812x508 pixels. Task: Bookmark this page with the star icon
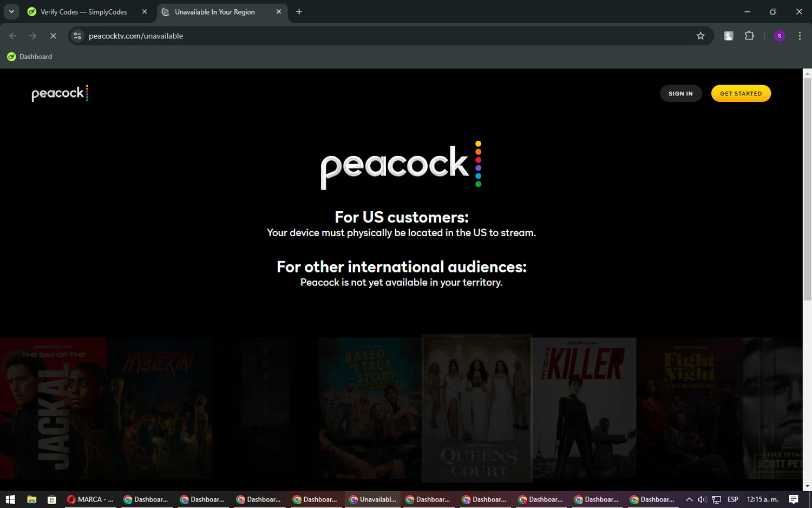point(700,36)
